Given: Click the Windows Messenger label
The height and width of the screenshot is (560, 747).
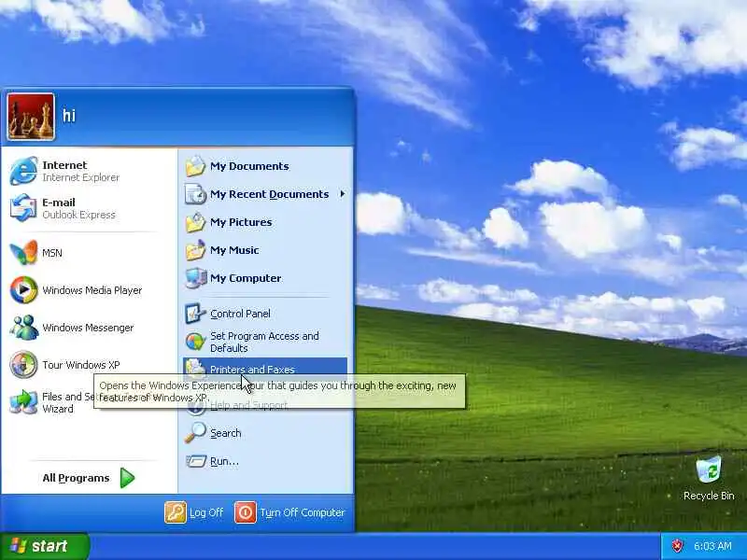Looking at the screenshot, I should [88, 328].
